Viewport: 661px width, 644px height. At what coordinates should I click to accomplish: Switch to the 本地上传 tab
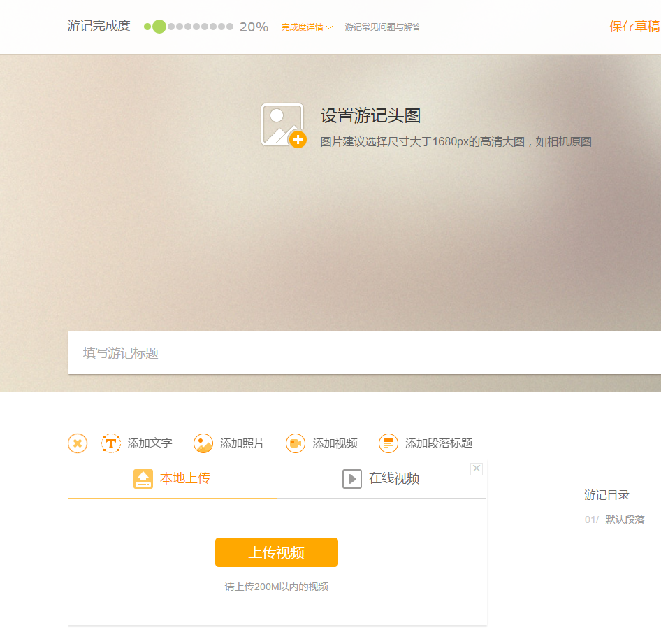(x=172, y=479)
